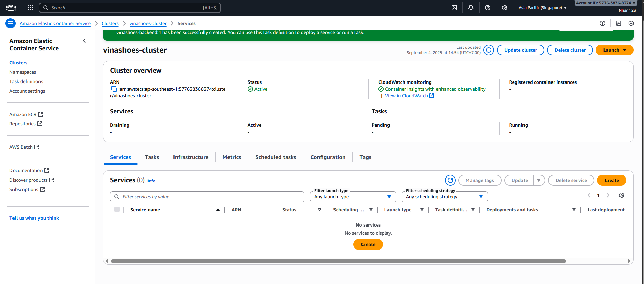Open the AWS services grid menu
This screenshot has width=644, height=284.
click(x=30, y=8)
